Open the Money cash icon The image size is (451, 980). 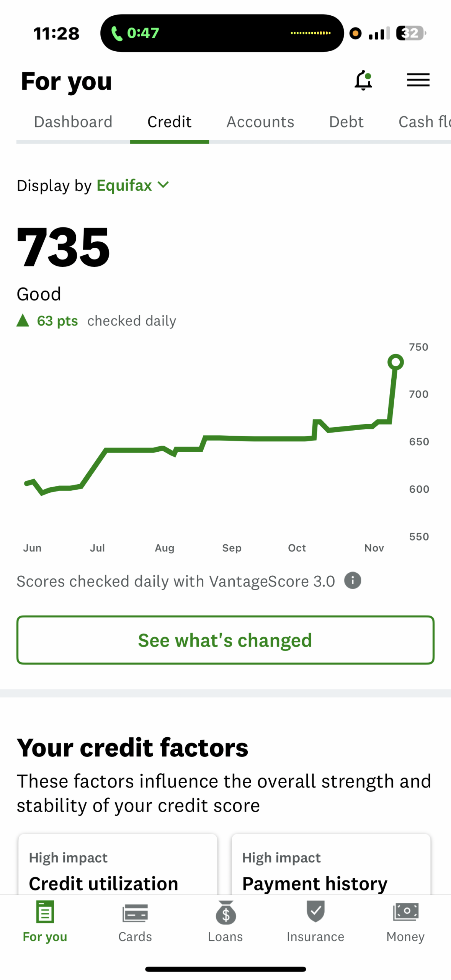click(405, 912)
